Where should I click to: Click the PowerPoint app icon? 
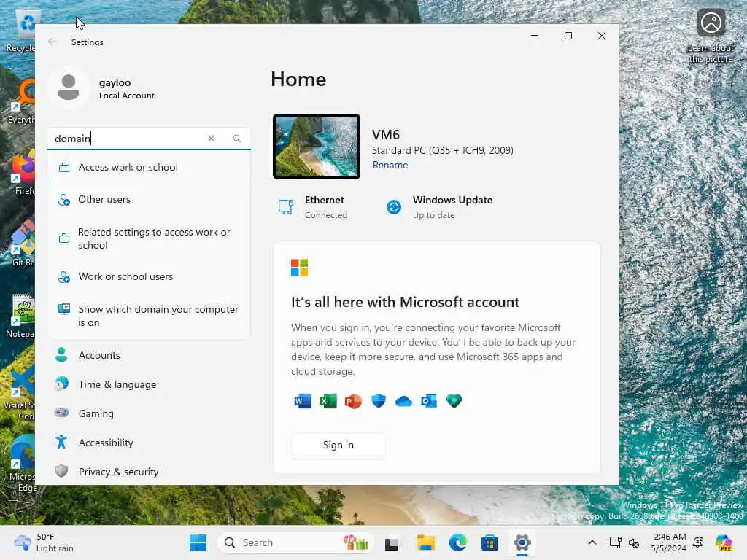pyautogui.click(x=353, y=401)
